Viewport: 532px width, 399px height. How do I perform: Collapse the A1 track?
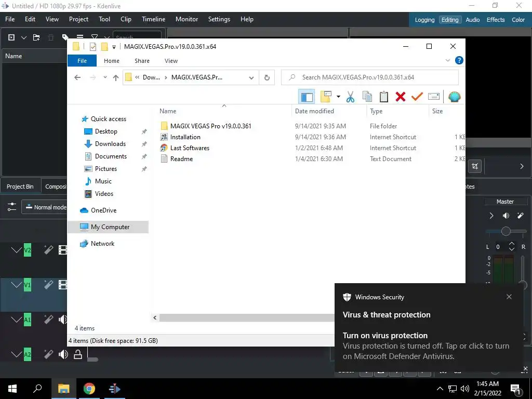(x=16, y=320)
